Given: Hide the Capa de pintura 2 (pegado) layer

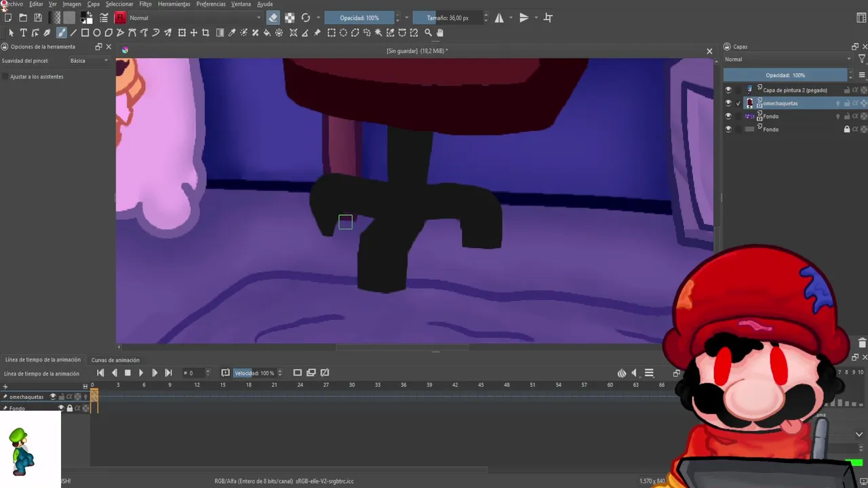Looking at the screenshot, I should tap(728, 89).
